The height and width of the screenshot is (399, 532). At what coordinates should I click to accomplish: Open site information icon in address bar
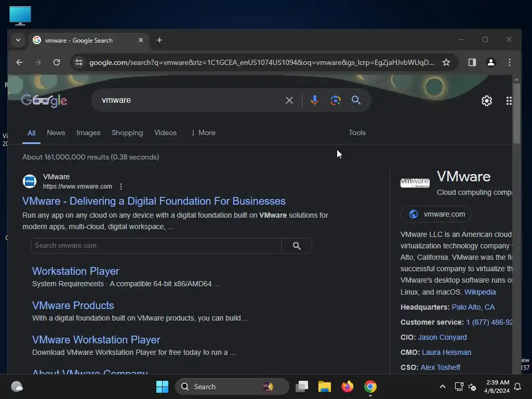79,62
